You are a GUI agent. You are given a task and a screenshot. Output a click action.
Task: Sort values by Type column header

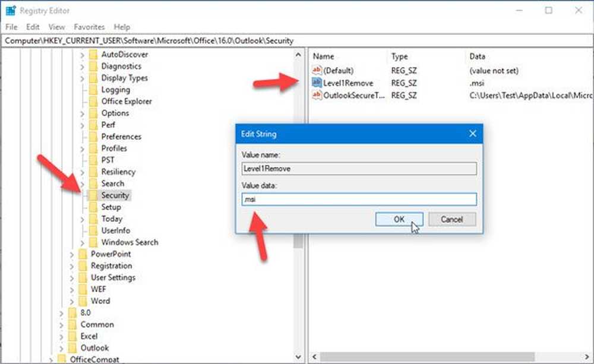(x=399, y=56)
